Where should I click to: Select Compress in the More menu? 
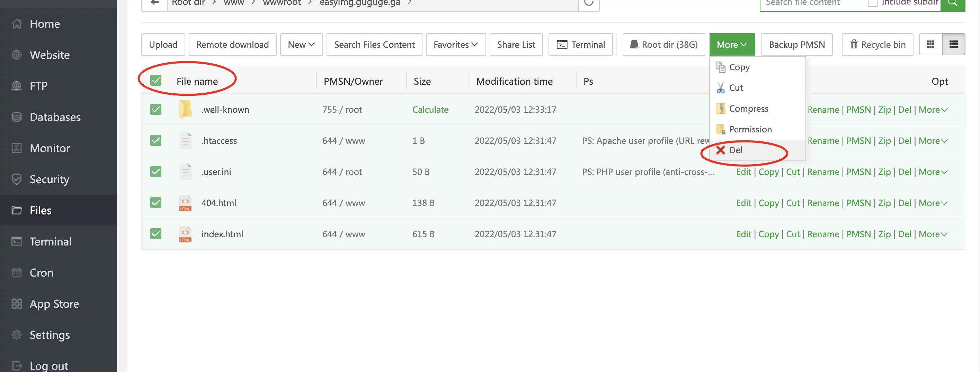[748, 109]
